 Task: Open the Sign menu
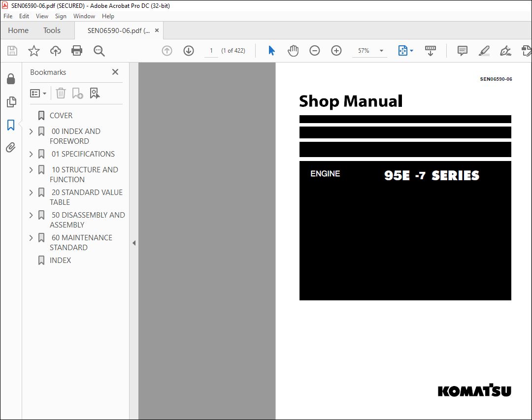(61, 16)
